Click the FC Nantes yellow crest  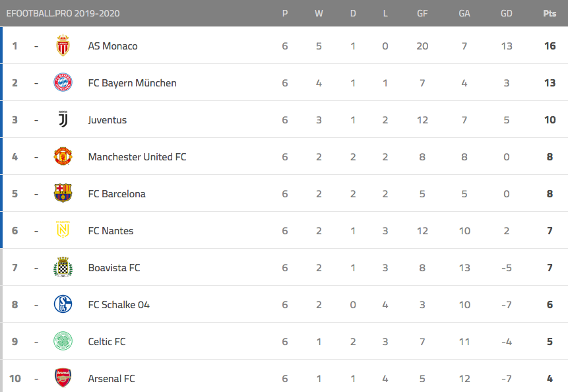[63, 230]
